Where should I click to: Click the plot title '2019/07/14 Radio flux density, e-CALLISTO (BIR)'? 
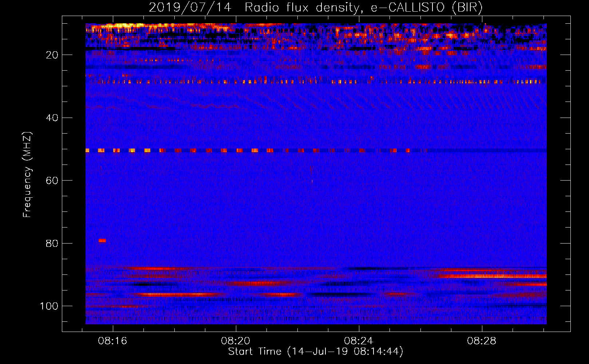(316, 7)
